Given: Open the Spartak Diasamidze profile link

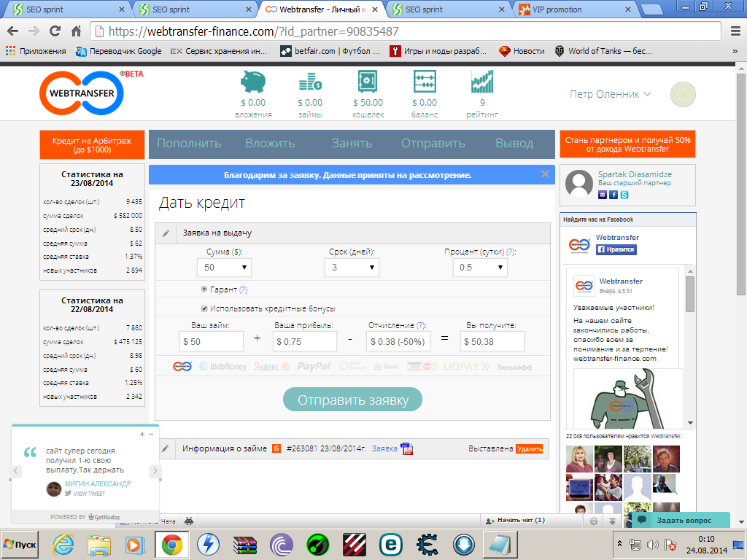Looking at the screenshot, I should (635, 174).
